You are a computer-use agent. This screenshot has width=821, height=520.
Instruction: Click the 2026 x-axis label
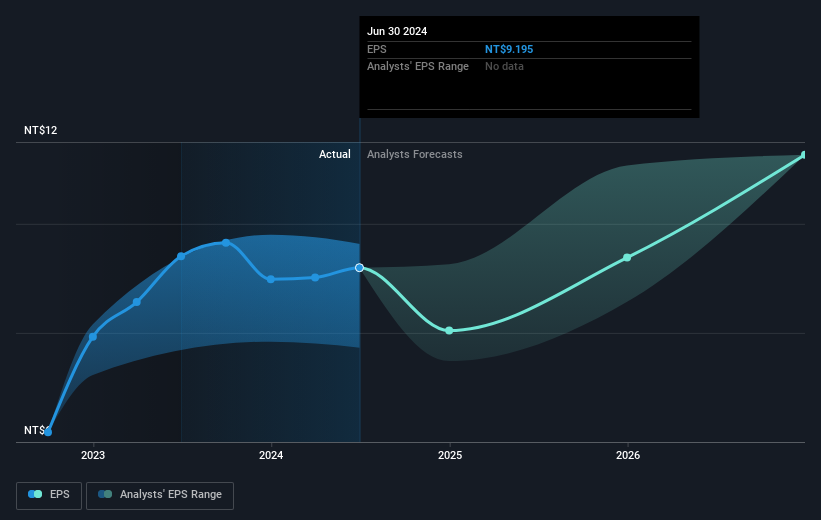628,456
